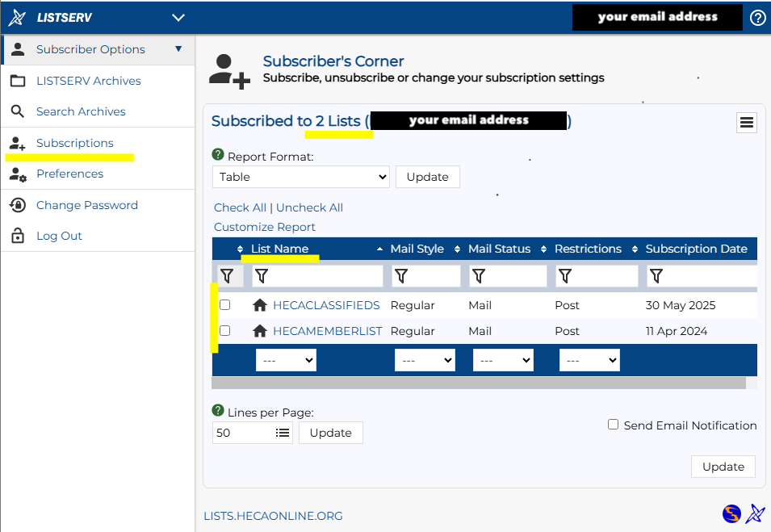The height and width of the screenshot is (532, 771).
Task: Click the Subscriber Options person icon
Action: point(19,49)
